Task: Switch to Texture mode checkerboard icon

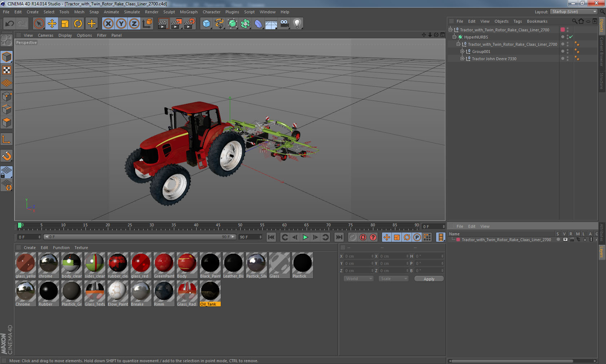Action: click(6, 70)
